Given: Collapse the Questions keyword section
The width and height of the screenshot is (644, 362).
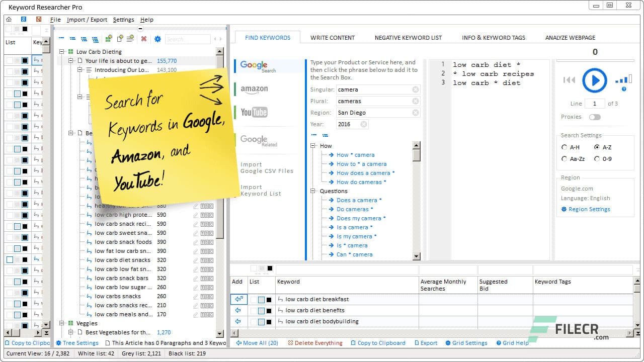Looking at the screenshot, I should click(x=313, y=191).
